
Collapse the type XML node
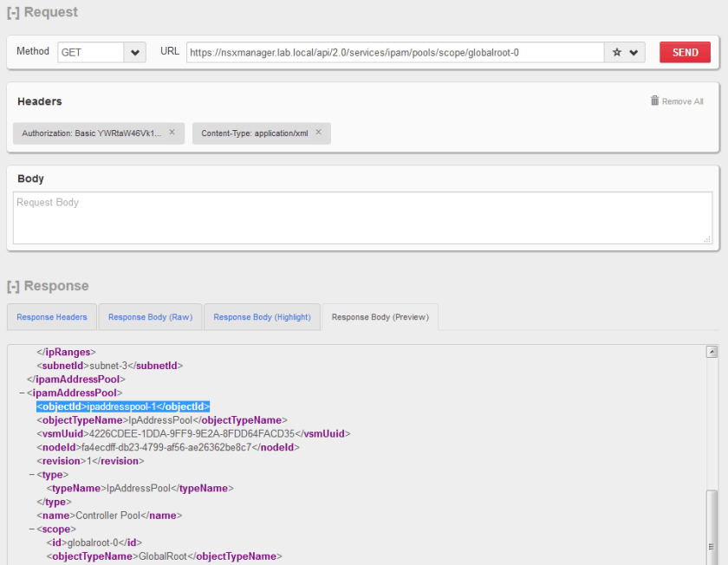pyautogui.click(x=31, y=474)
